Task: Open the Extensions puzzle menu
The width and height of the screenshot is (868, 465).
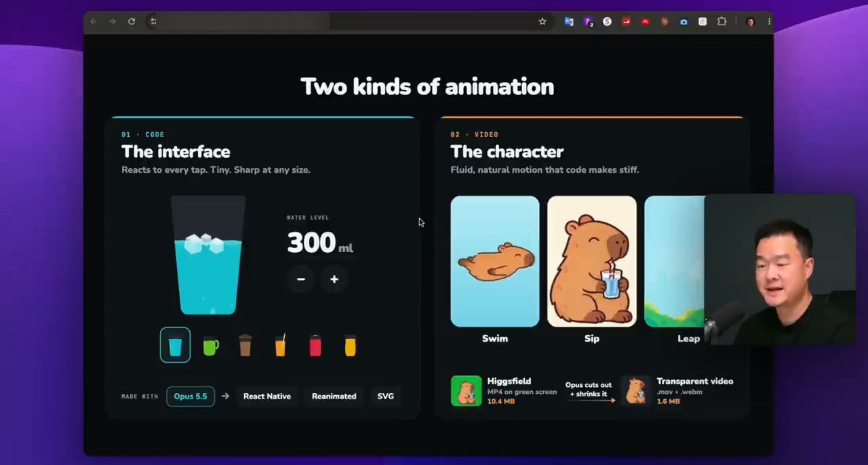Action: [722, 22]
